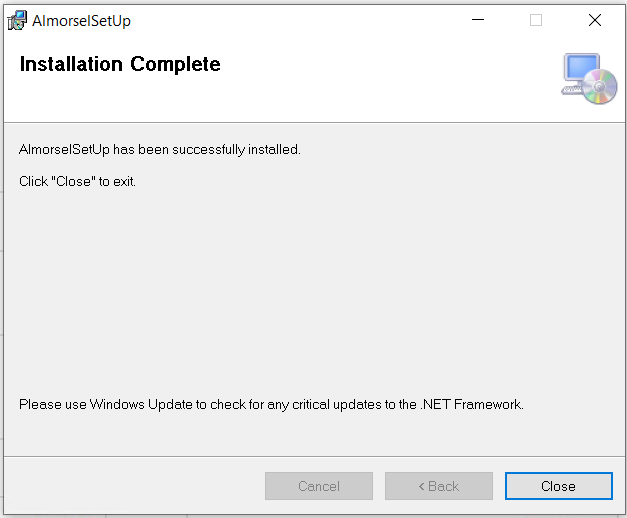Click the blank gray area of the dialog body
The image size is (627, 518).
tap(314, 292)
